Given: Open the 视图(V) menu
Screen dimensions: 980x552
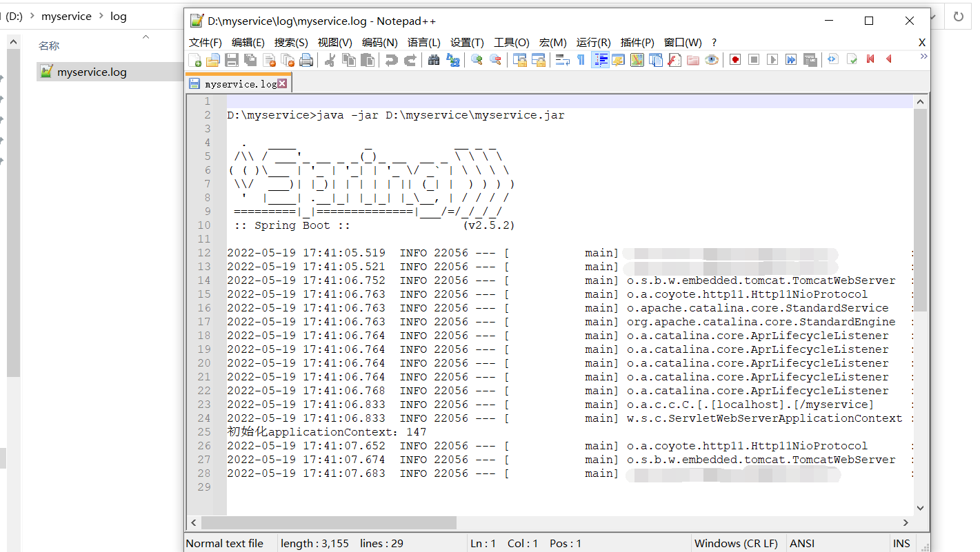Looking at the screenshot, I should click(x=335, y=42).
